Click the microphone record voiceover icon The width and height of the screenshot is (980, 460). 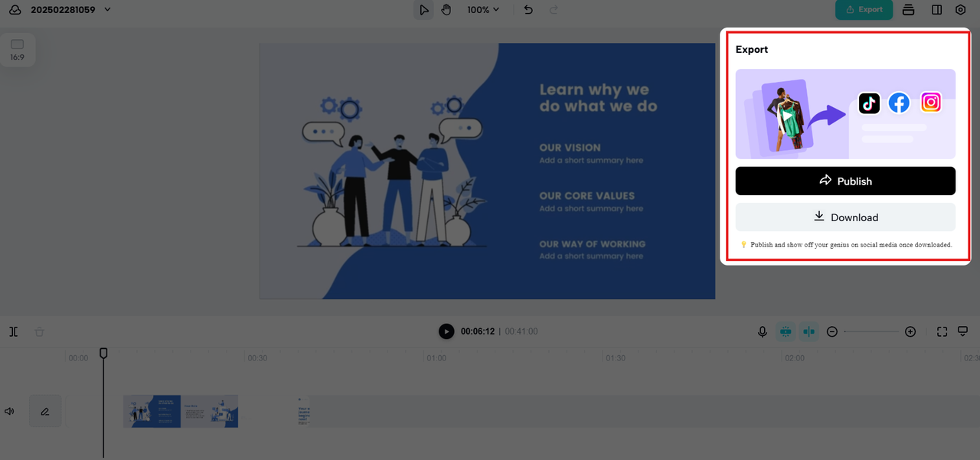click(763, 331)
